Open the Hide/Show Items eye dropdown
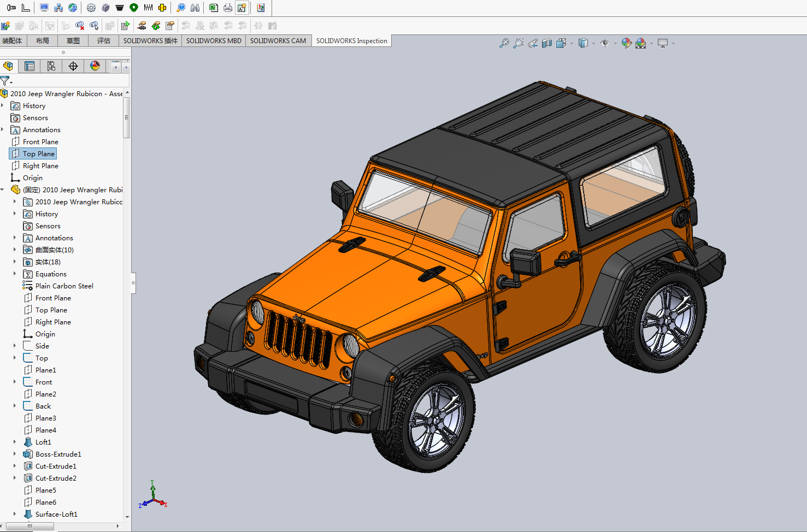Image resolution: width=807 pixels, height=532 pixels. pyautogui.click(x=615, y=43)
